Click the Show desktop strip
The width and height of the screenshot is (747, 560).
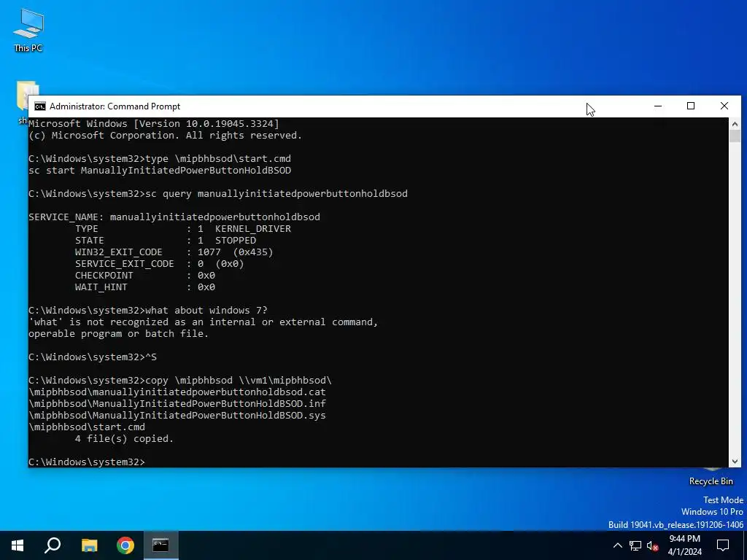point(745,545)
